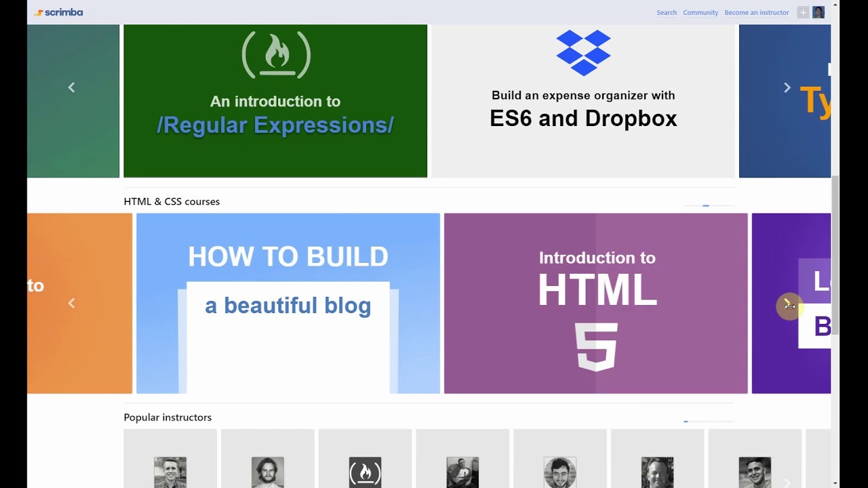
Task: Open the user profile avatar menu
Action: point(818,12)
